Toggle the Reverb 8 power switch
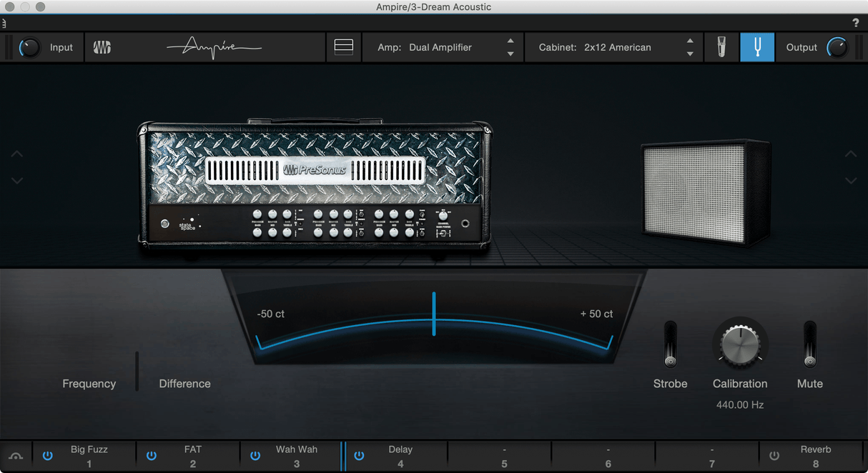This screenshot has height=473, width=868. point(774,455)
